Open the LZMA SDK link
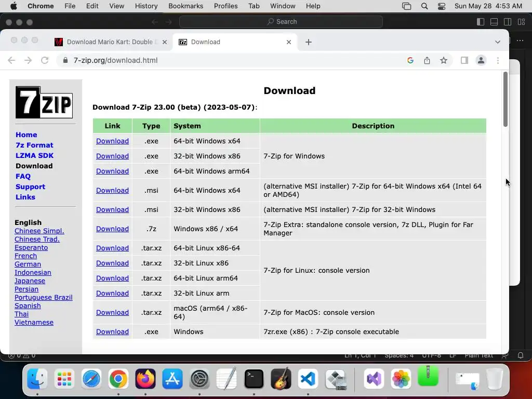The height and width of the screenshot is (399, 532). coord(34,155)
